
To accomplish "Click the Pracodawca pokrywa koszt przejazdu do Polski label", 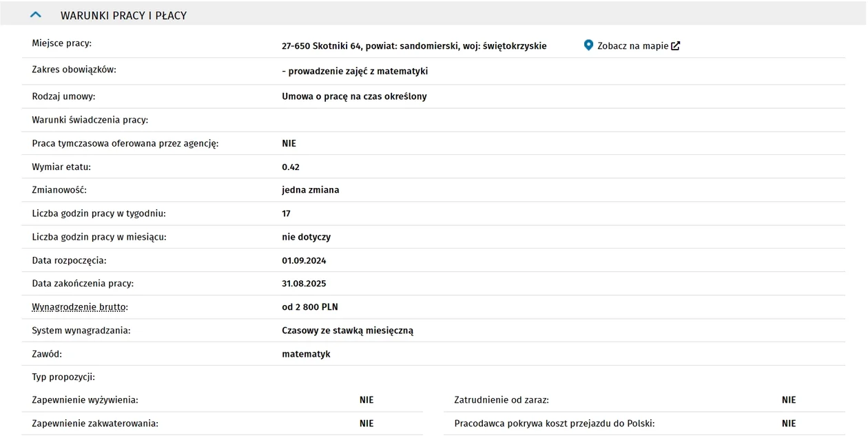I will [x=555, y=423].
